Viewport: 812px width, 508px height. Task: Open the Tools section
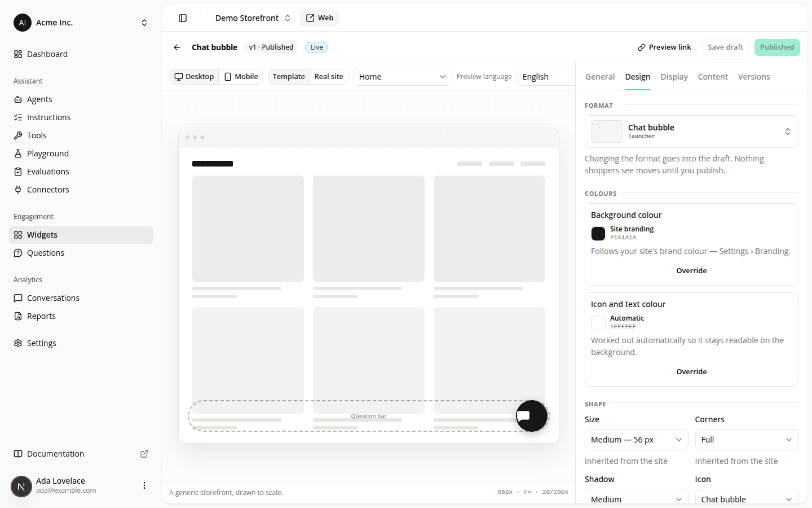(81, 135)
